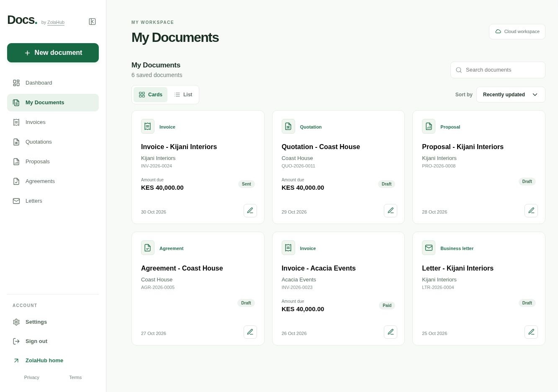Click the agreement checkmark icon on Coast House card
This screenshot has height=392, width=558.
[x=148, y=248]
